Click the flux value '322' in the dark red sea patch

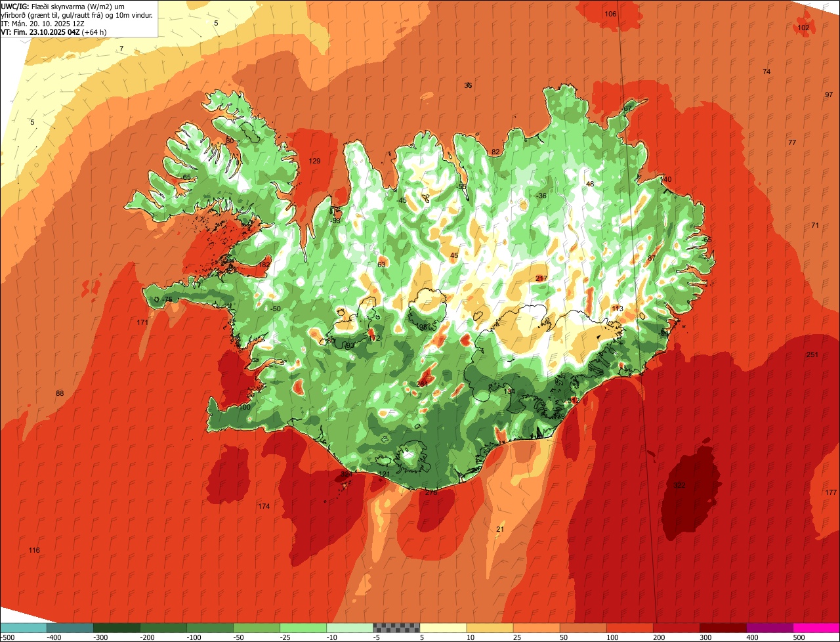[680, 485]
